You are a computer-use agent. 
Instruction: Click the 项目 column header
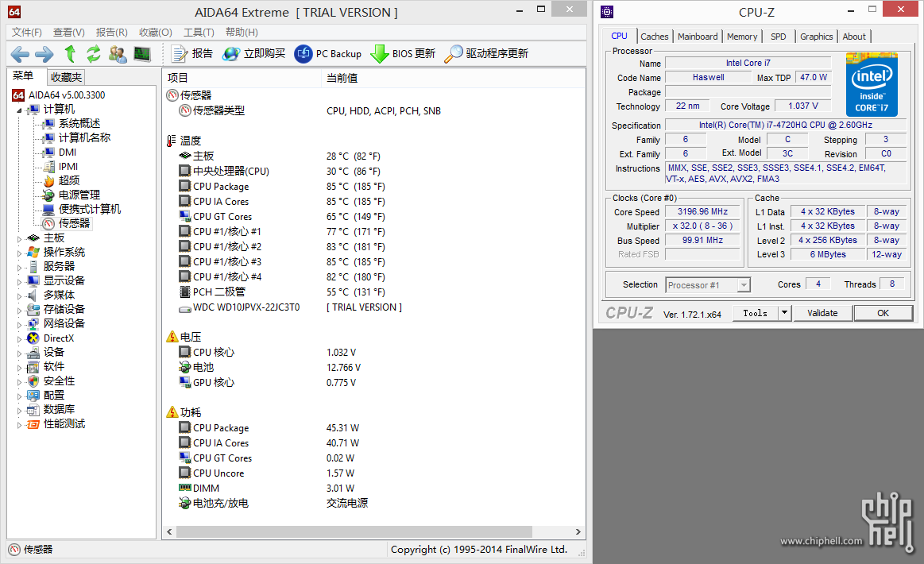click(241, 78)
